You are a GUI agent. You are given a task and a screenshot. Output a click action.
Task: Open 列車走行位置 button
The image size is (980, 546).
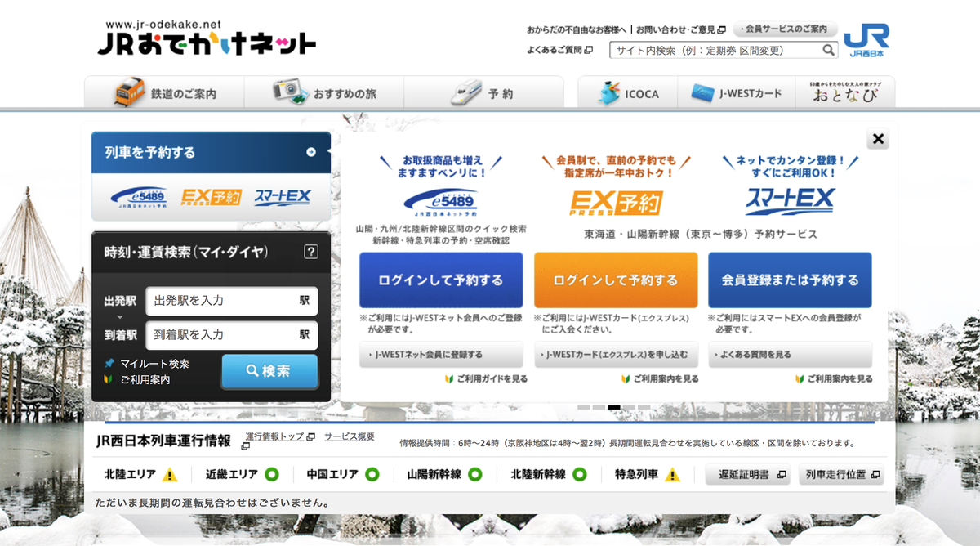841,475
